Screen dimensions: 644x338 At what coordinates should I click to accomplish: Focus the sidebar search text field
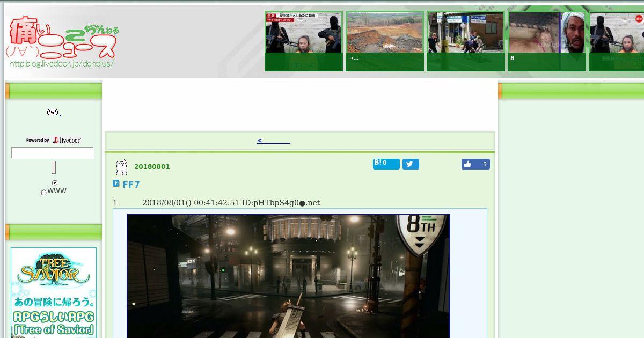(x=53, y=153)
